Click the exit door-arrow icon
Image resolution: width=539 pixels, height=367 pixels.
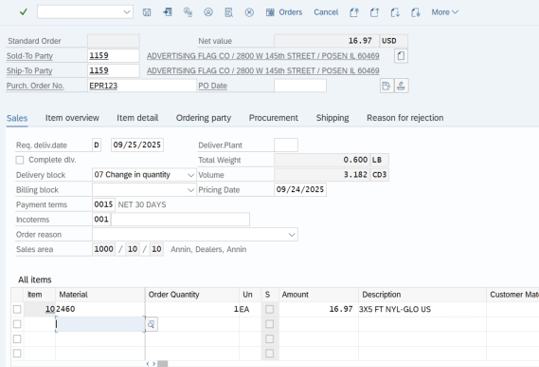(x=167, y=12)
